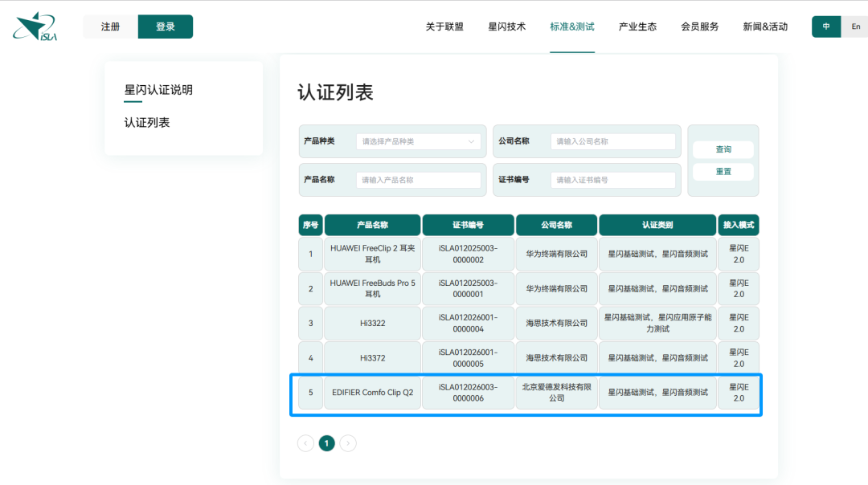
Task: Switch language to 中 Chinese
Action: tap(826, 26)
